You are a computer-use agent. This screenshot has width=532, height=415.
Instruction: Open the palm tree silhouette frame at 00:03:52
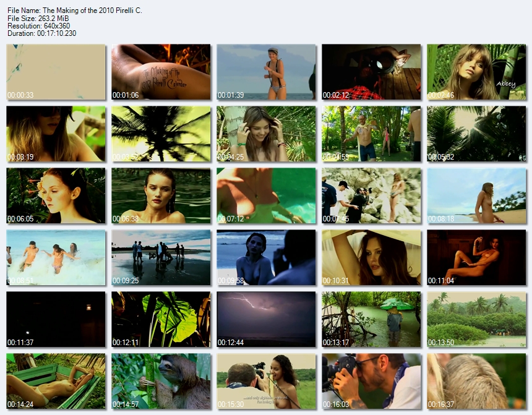pyautogui.click(x=161, y=134)
